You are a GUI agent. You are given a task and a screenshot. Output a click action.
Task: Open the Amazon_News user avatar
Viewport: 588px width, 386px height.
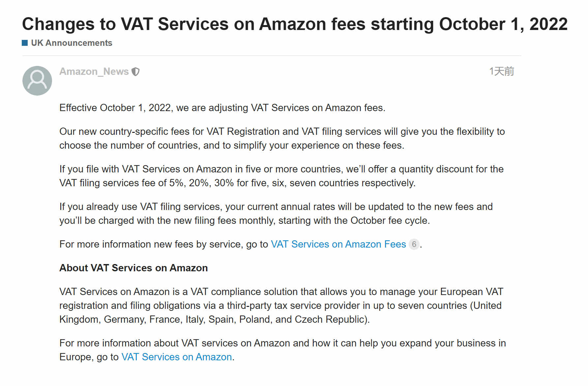37,81
